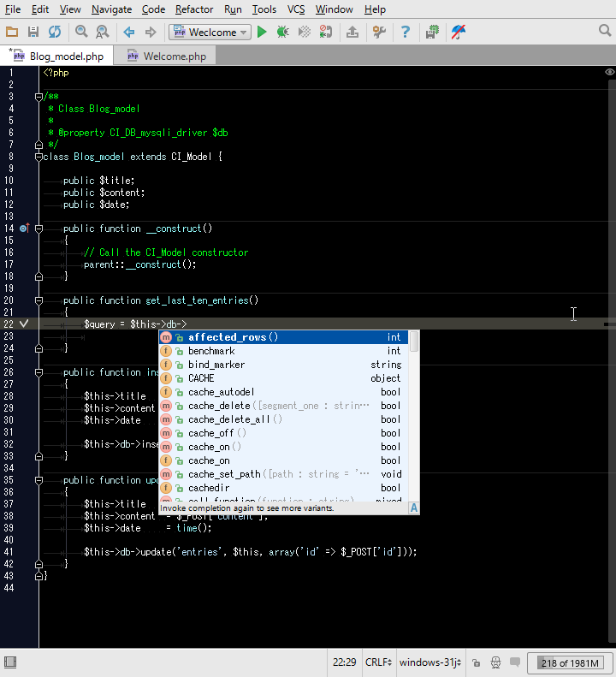This screenshot has width=616, height=677.
Task: Open file with the folder toolbar icon
Action: click(12, 32)
